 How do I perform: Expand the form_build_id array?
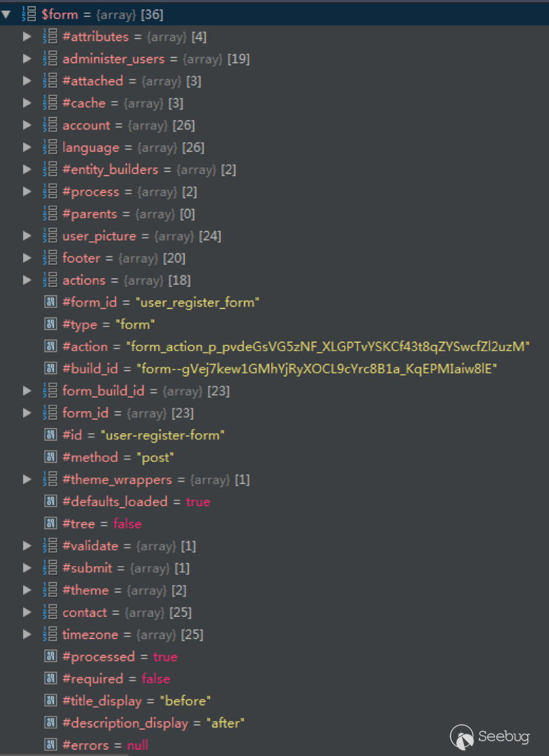click(27, 391)
